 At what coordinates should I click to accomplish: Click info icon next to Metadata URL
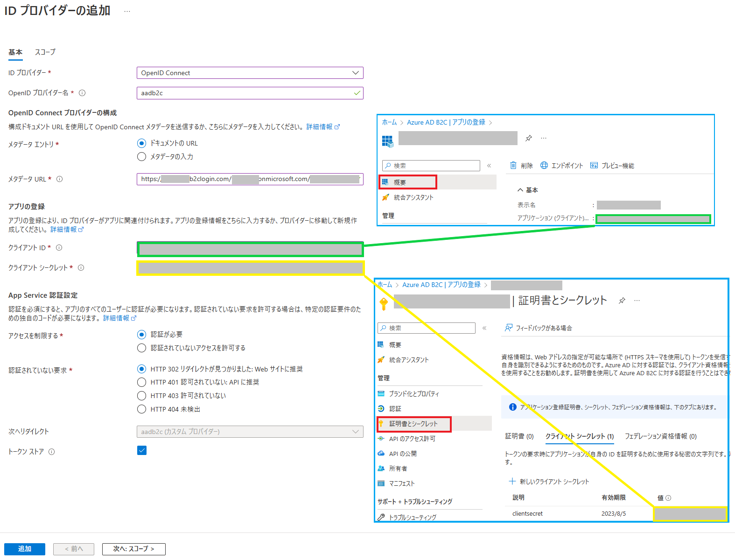[60, 179]
